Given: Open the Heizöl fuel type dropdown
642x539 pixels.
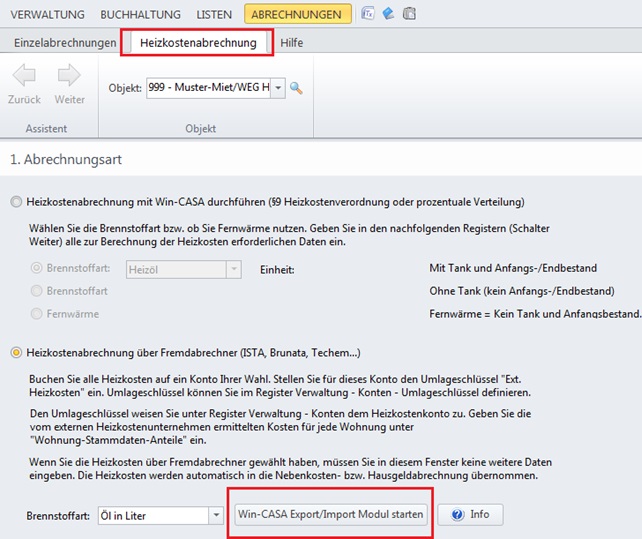Looking at the screenshot, I should [x=234, y=270].
